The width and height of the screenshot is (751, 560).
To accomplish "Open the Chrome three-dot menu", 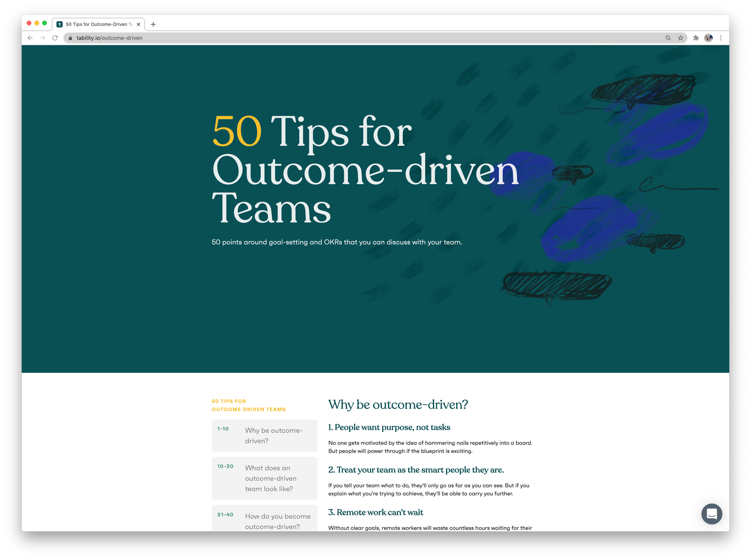I will (721, 38).
